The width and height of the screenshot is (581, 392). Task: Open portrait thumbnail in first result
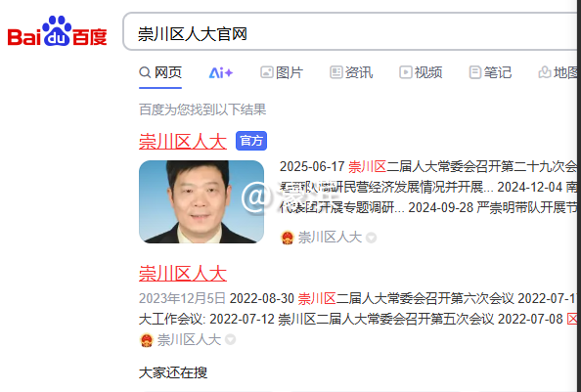pos(201,201)
